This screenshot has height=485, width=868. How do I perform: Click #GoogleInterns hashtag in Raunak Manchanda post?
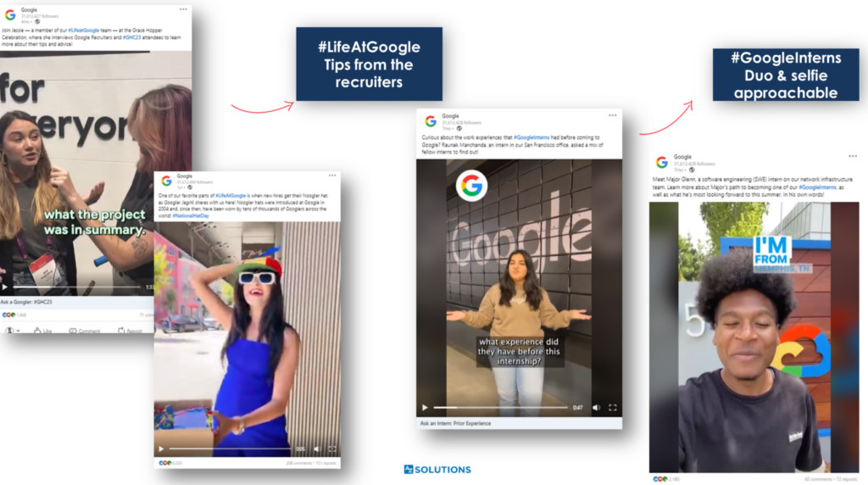point(531,137)
